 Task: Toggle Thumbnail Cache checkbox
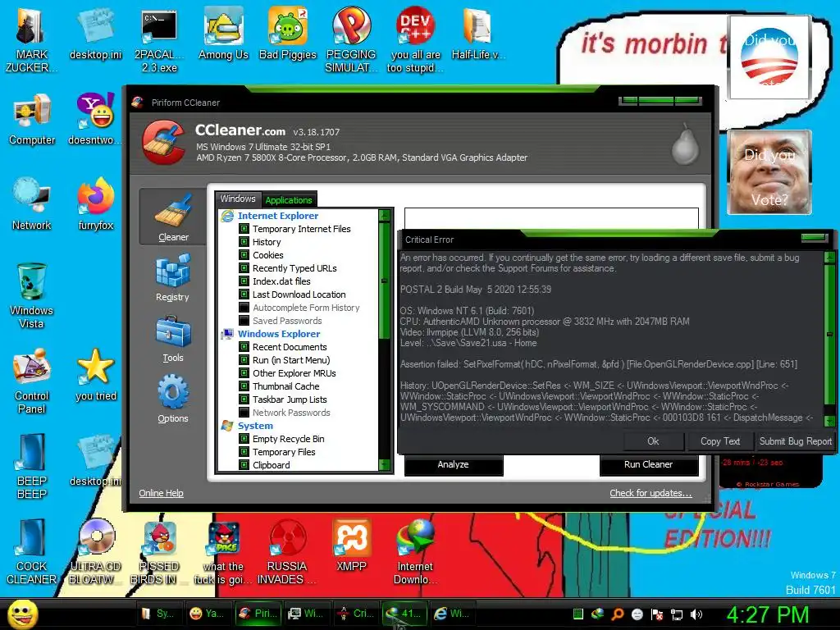tap(244, 386)
